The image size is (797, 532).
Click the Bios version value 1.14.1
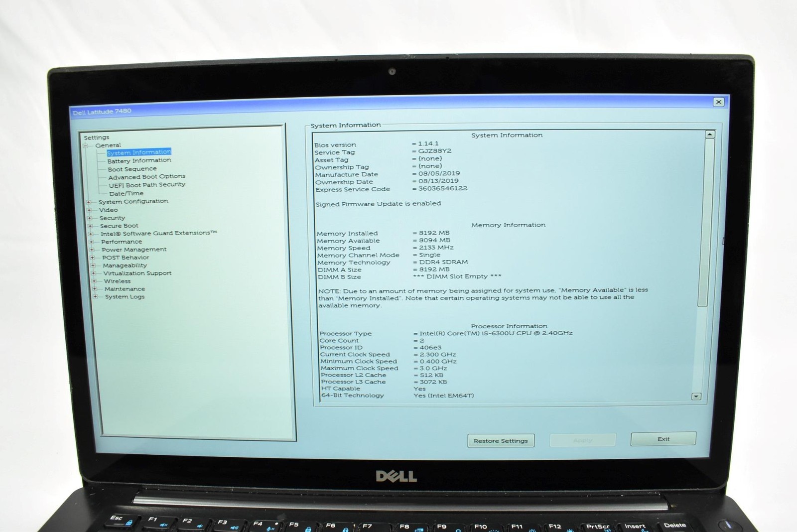coord(428,143)
